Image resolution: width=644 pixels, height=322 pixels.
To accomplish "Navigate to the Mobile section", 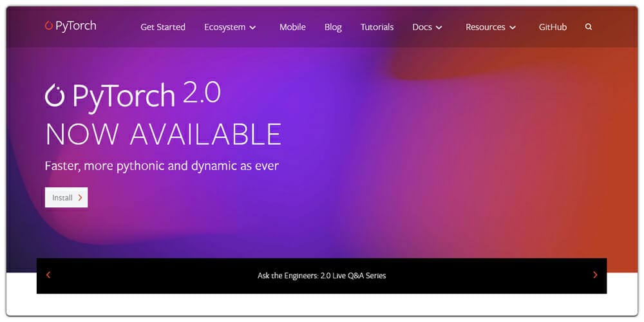I will [x=292, y=27].
